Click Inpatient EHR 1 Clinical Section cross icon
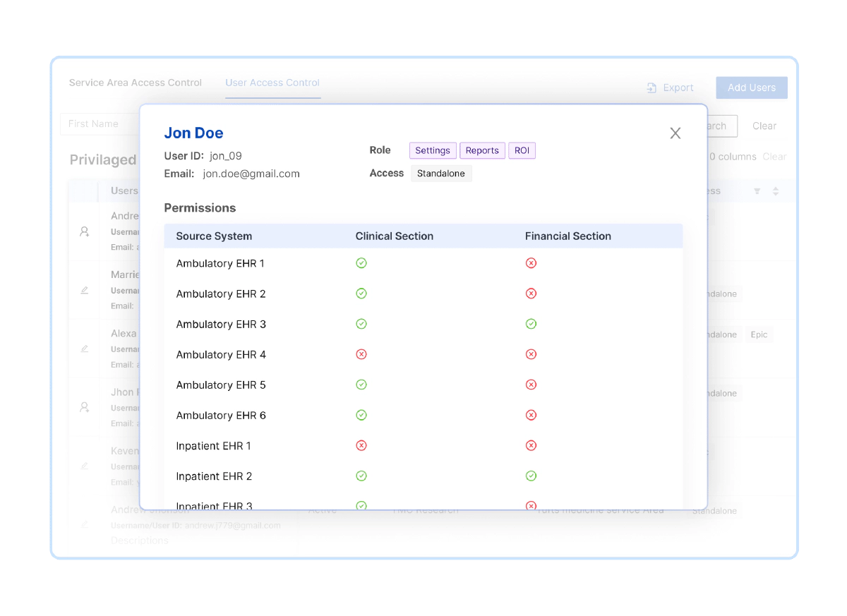The image size is (847, 616). 361,445
